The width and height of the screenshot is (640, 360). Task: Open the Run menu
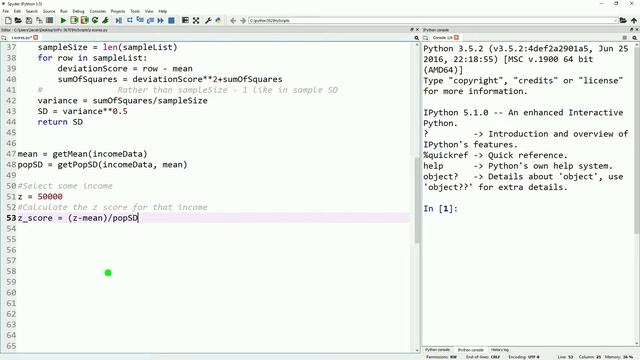click(x=64, y=11)
